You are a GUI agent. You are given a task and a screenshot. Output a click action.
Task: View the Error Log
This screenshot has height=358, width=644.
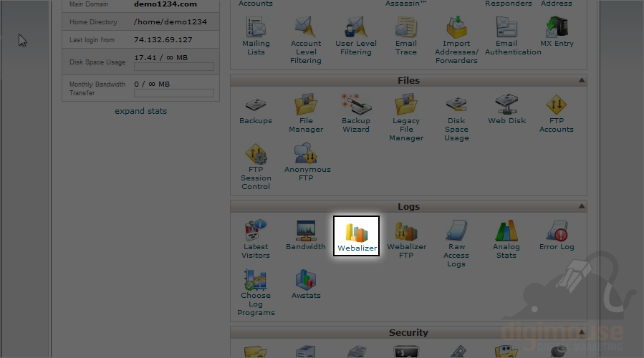click(557, 236)
